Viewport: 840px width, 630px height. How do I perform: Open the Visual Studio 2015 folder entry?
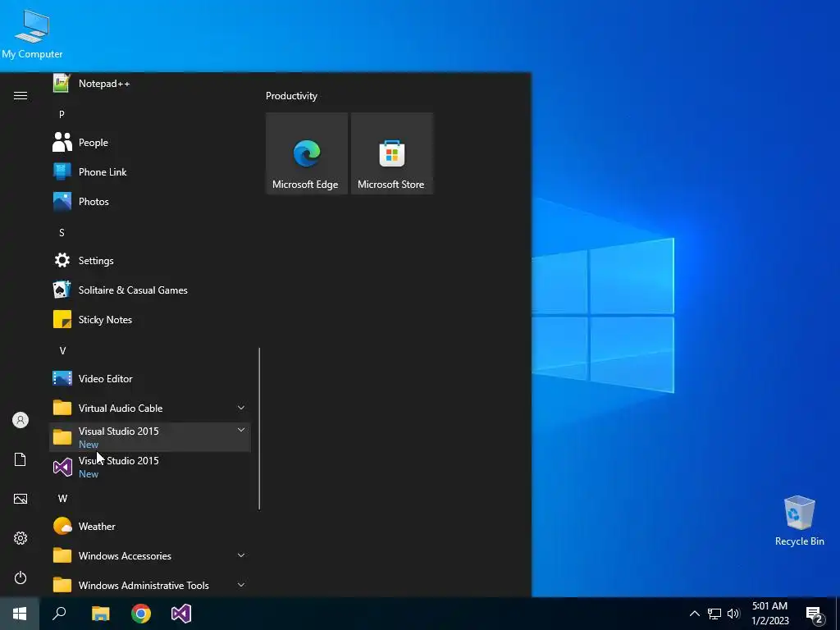click(150, 437)
